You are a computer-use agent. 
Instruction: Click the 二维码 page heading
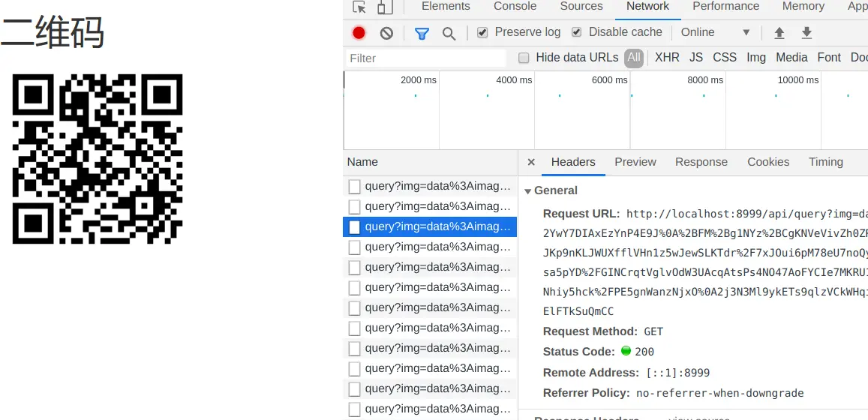point(53,33)
